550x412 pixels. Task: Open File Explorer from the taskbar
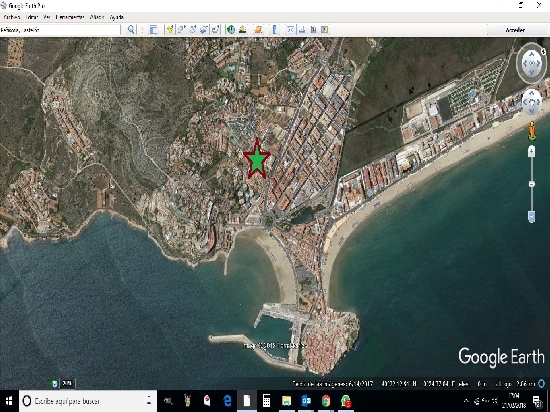(287, 401)
